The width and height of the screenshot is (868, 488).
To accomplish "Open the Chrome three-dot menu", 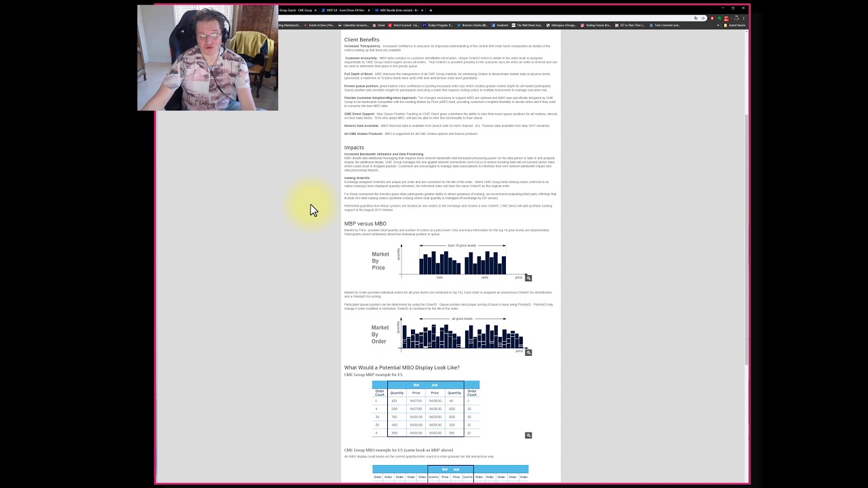I will [744, 18].
